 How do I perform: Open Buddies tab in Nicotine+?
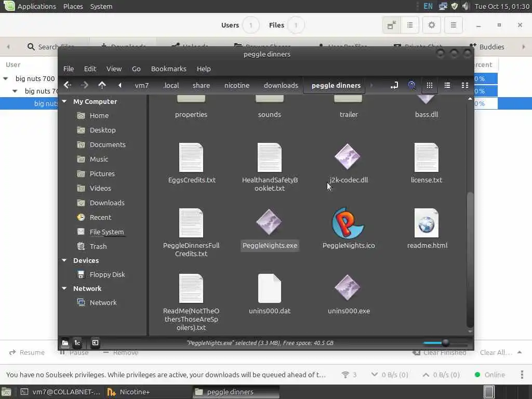[x=487, y=47]
